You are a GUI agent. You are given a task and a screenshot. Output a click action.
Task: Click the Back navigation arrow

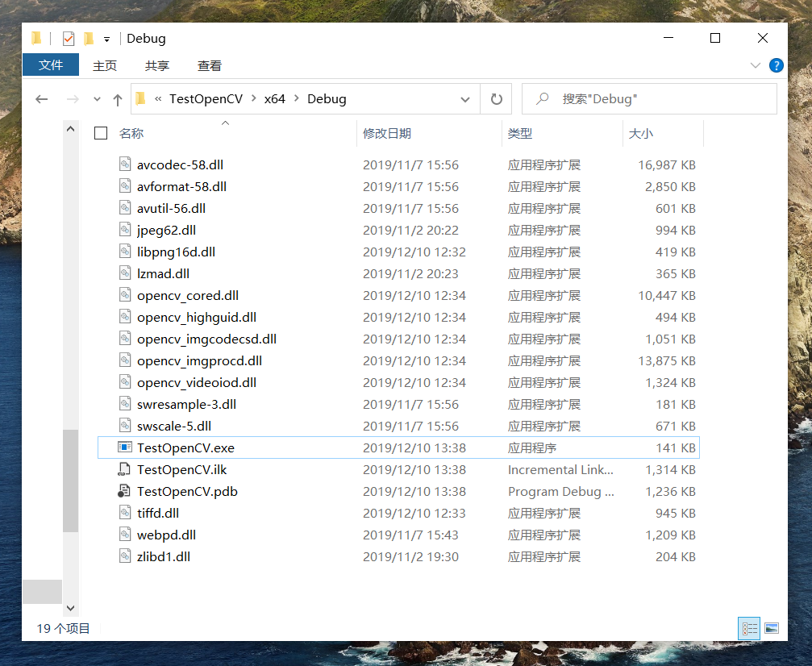[42, 98]
